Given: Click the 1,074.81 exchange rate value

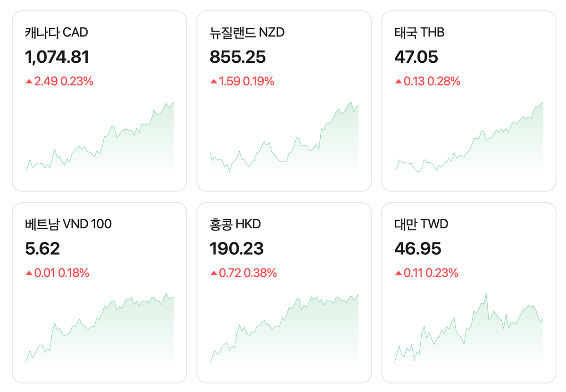Looking at the screenshot, I should click(57, 57).
